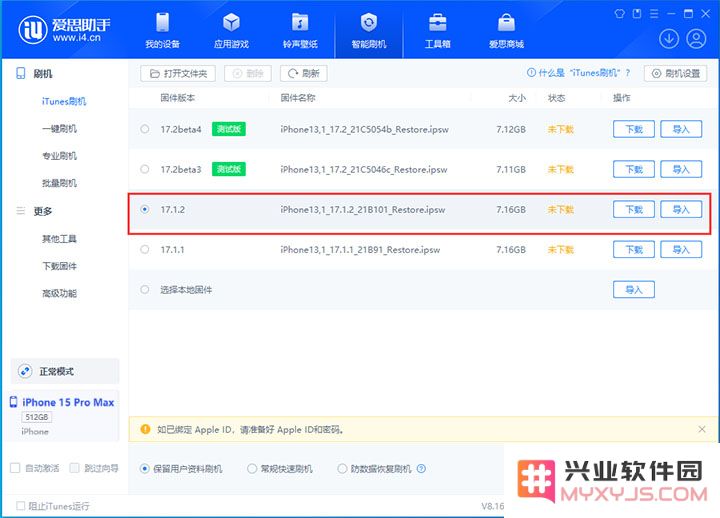Click the 刷新 refresh button
This screenshot has width=720, height=518.
(x=304, y=73)
